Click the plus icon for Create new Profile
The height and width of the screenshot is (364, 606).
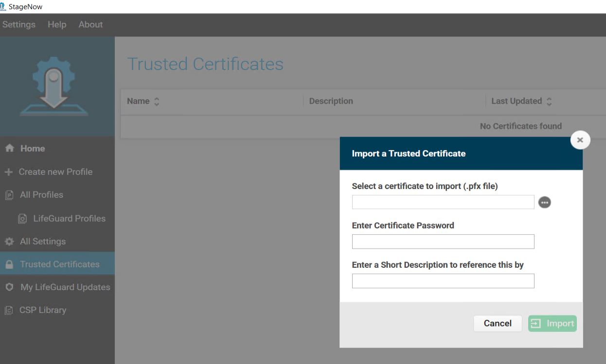tap(9, 172)
